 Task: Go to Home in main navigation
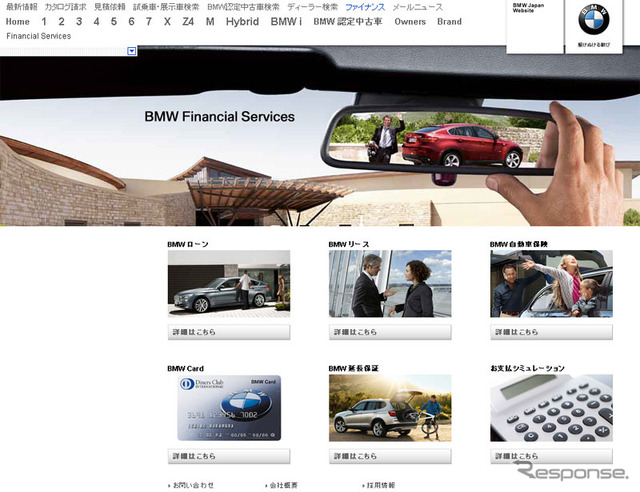tap(18, 22)
